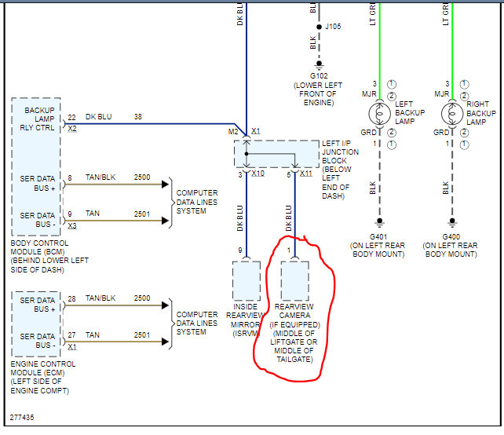
Task: Click "SER DATA BUS +" inside BCM box
Action: (x=37, y=183)
